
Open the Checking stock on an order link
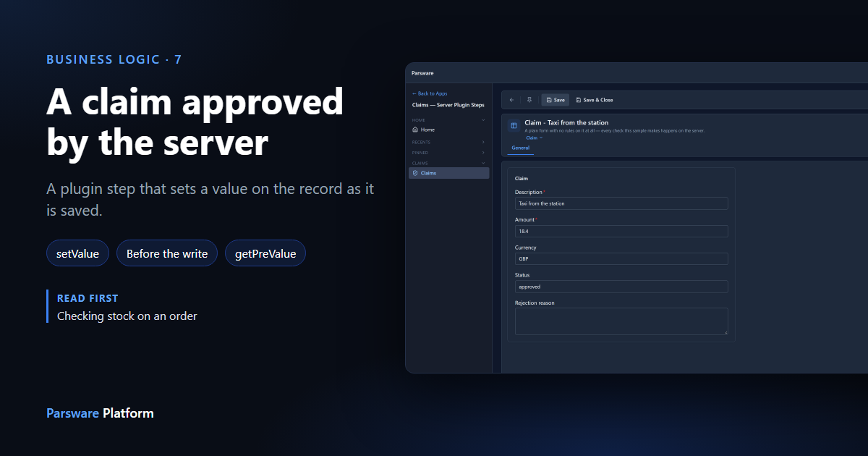(x=127, y=316)
